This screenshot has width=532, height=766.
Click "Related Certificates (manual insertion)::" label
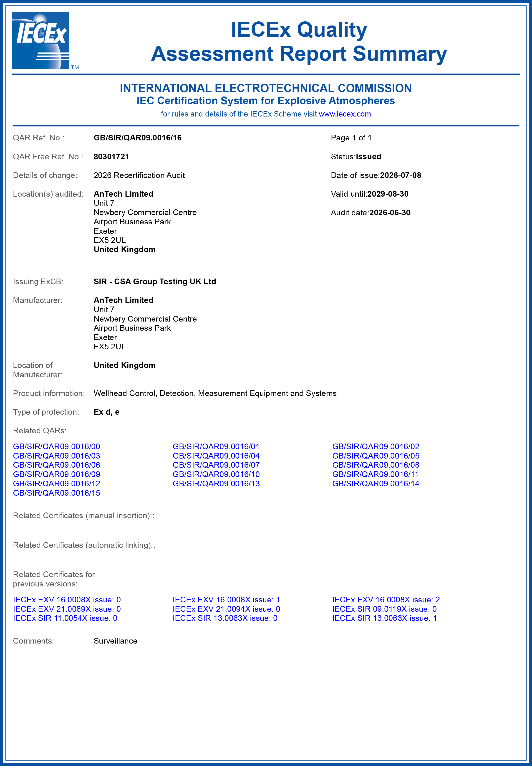click(x=83, y=515)
